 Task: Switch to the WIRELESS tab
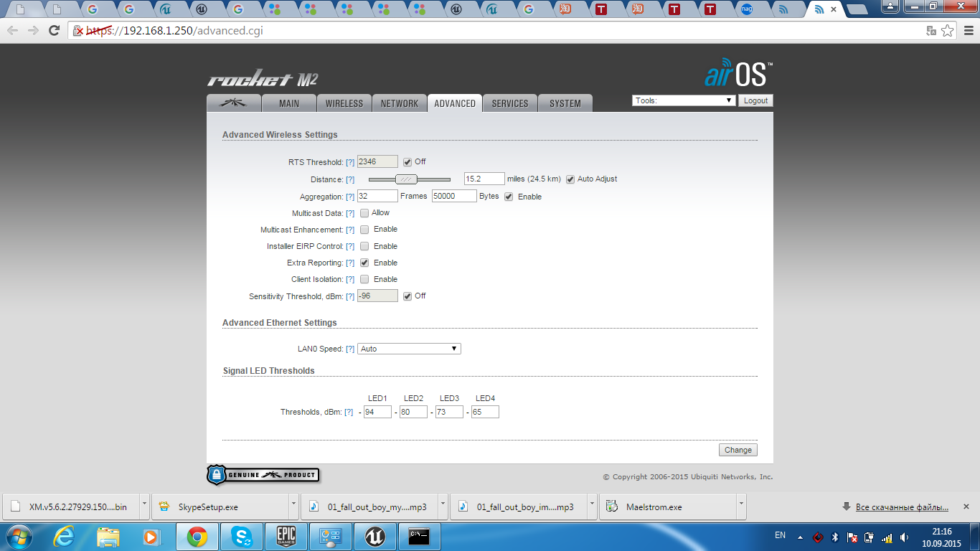344,103
